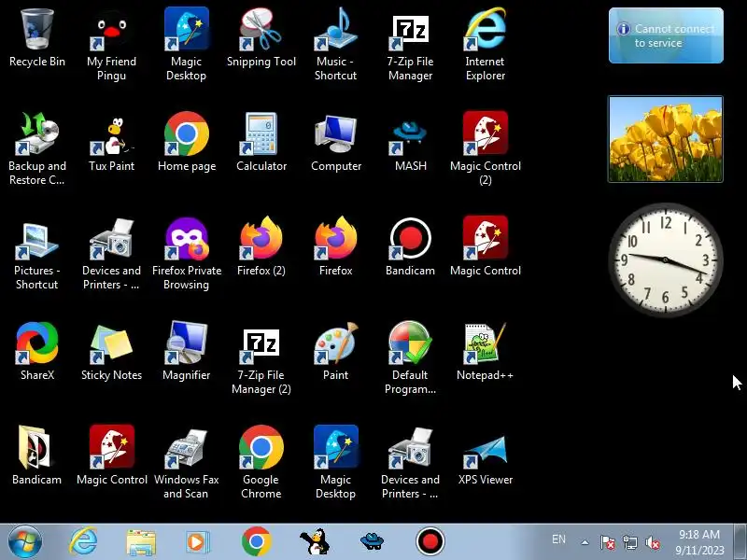Click the analog clock gadget
Screen dimensions: 747x560
click(666, 260)
